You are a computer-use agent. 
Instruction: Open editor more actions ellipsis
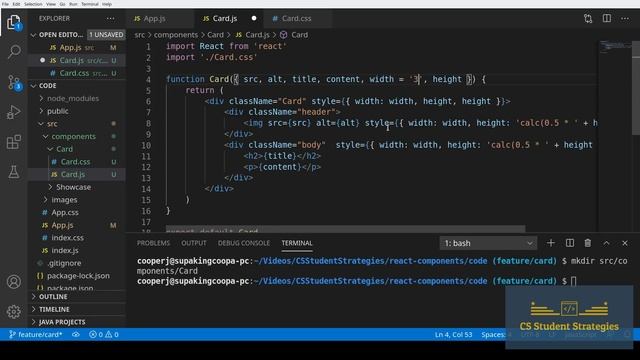tap(625, 18)
